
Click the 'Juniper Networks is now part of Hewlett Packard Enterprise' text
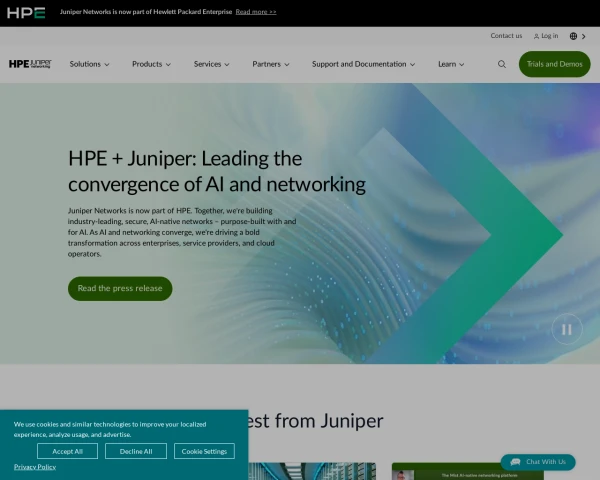pyautogui.click(x=146, y=12)
